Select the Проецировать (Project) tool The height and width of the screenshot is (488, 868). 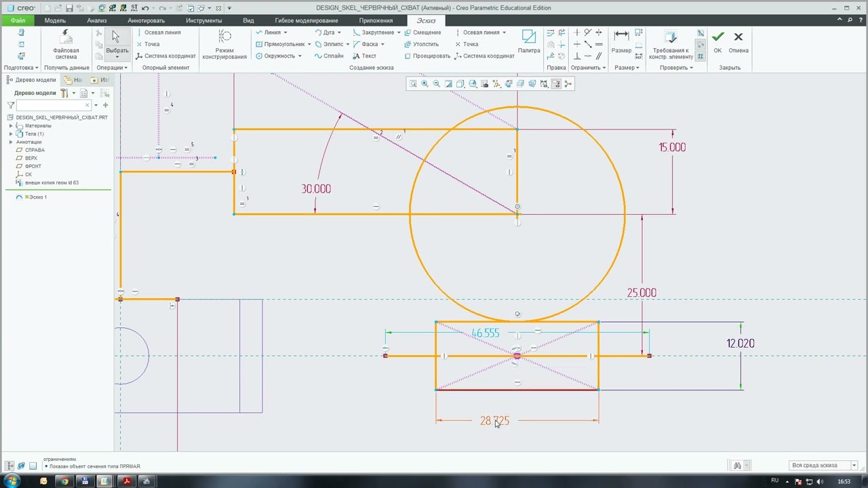tap(427, 56)
